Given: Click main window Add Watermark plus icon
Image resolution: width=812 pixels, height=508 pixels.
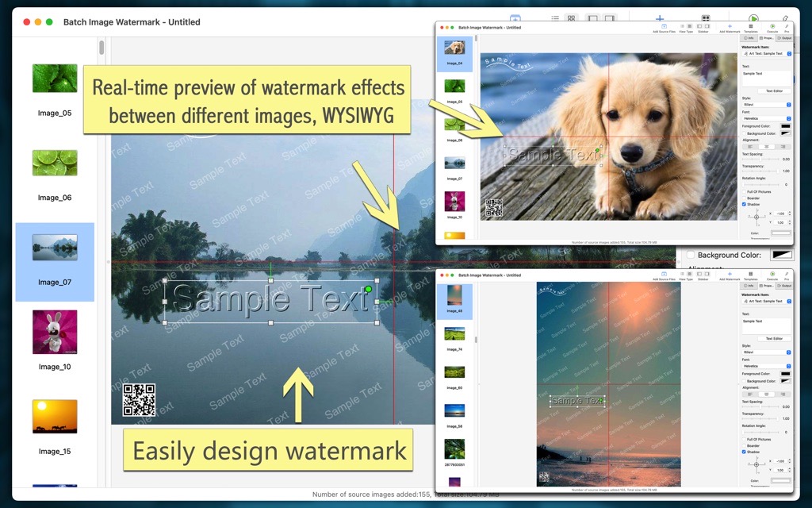Looking at the screenshot, I should 660,19.
